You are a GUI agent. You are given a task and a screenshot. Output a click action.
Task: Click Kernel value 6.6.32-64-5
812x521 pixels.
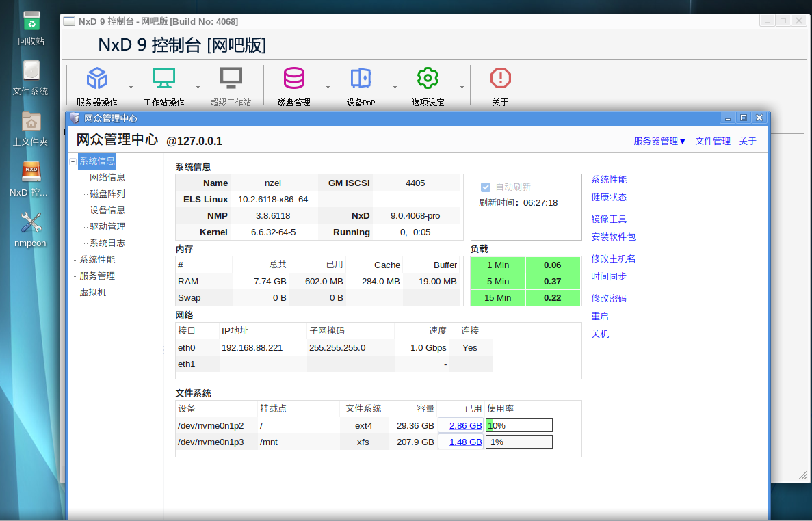click(274, 232)
